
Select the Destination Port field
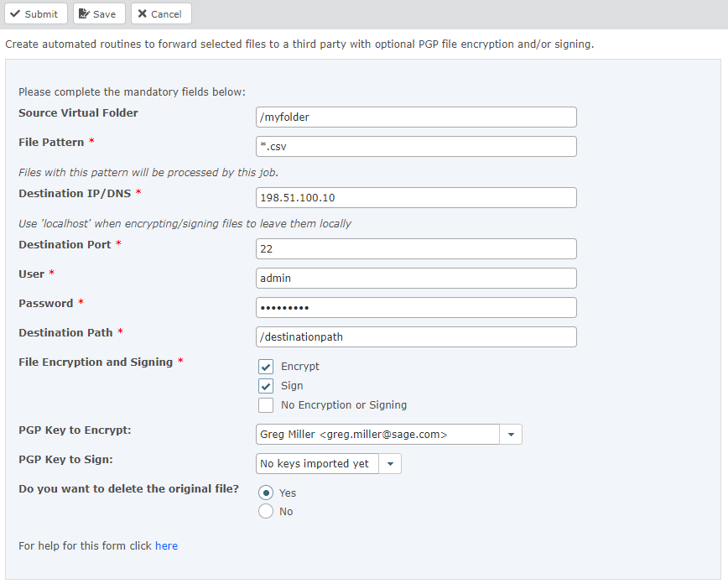click(416, 249)
